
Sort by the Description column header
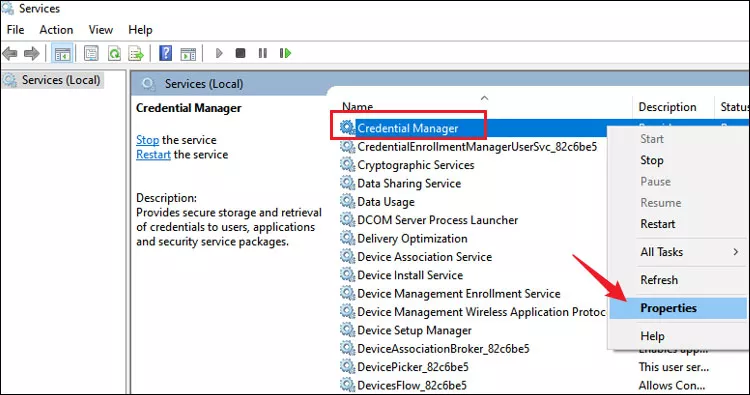[x=667, y=107]
